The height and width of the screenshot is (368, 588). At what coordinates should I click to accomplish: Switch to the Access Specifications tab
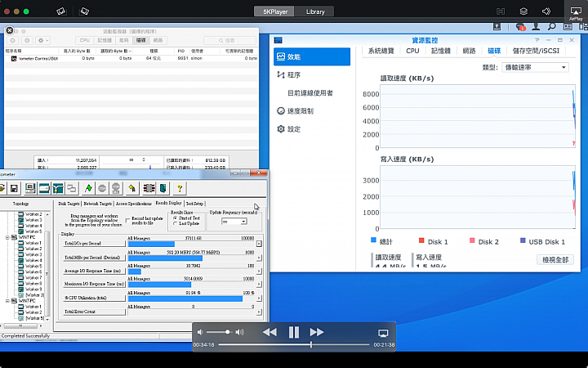(133, 204)
